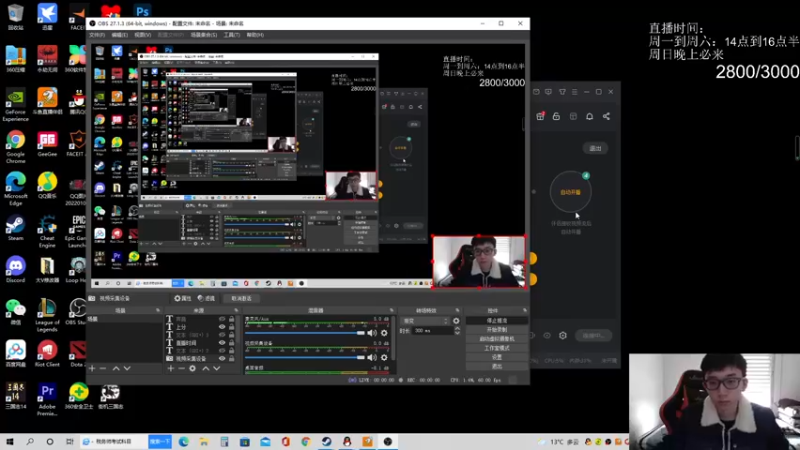This screenshot has height=450, width=800.
Task: Open transition properties gear icon
Action: point(456,321)
